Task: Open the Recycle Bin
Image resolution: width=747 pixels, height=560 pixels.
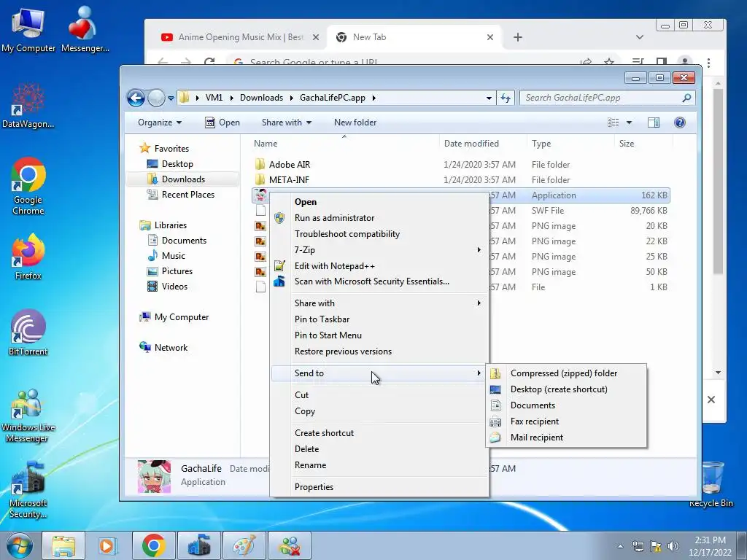Action: (711, 484)
